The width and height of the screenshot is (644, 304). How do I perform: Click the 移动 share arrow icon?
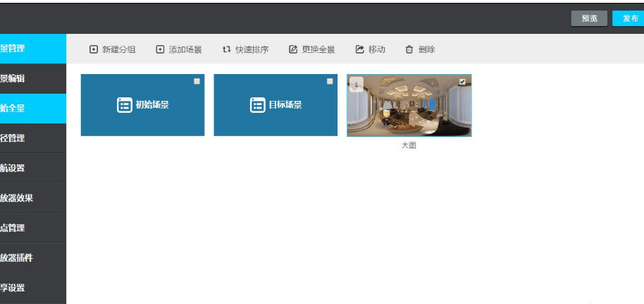tap(360, 49)
